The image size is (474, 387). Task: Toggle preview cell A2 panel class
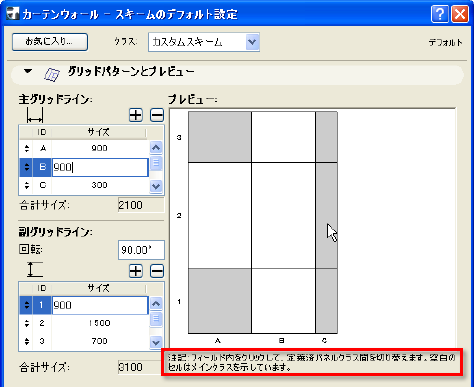(220, 215)
